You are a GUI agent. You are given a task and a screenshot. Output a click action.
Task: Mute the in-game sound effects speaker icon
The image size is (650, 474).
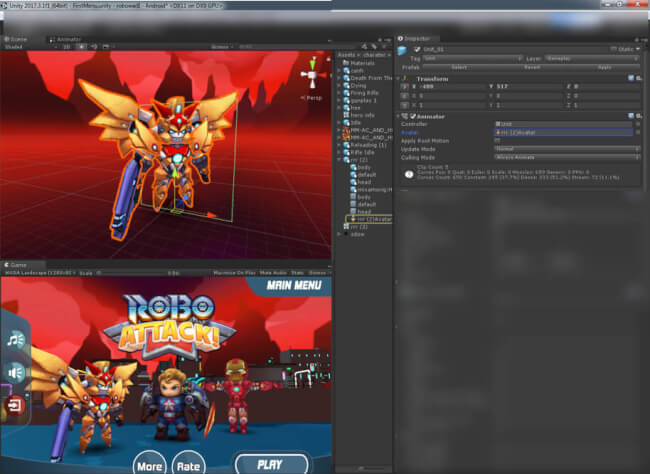click(x=15, y=372)
